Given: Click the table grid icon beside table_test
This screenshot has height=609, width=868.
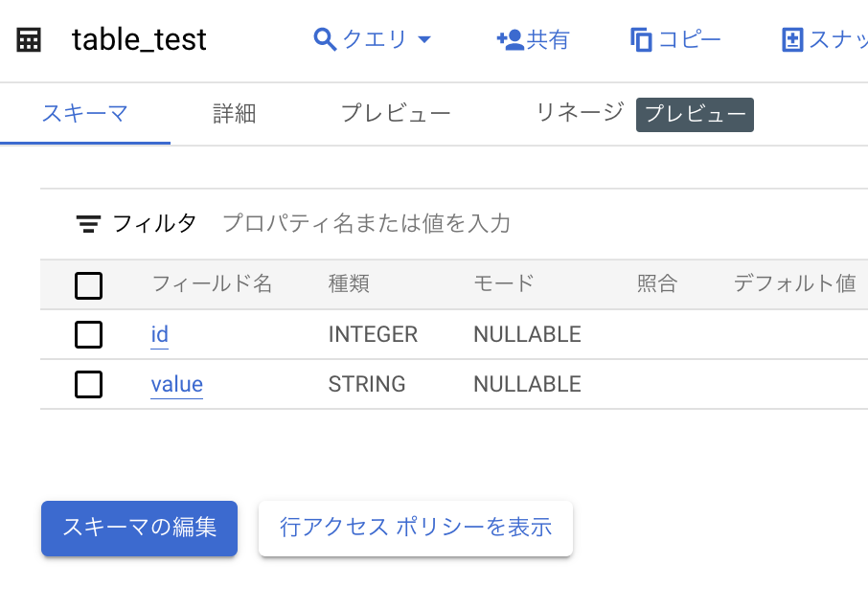Looking at the screenshot, I should pos(28,38).
